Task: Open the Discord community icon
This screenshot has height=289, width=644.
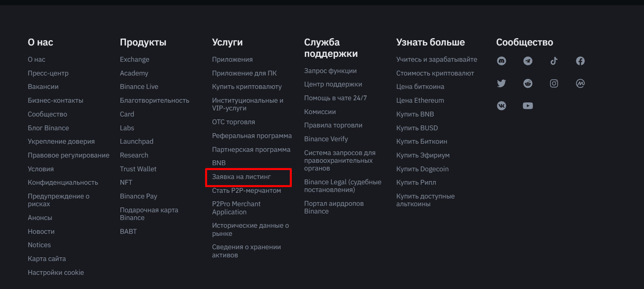Action: (501, 61)
